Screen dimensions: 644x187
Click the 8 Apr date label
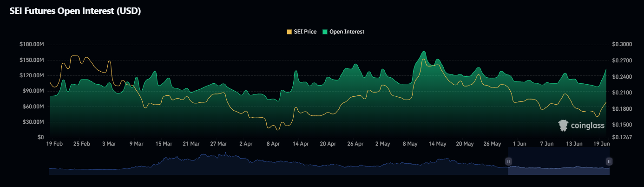(x=273, y=144)
